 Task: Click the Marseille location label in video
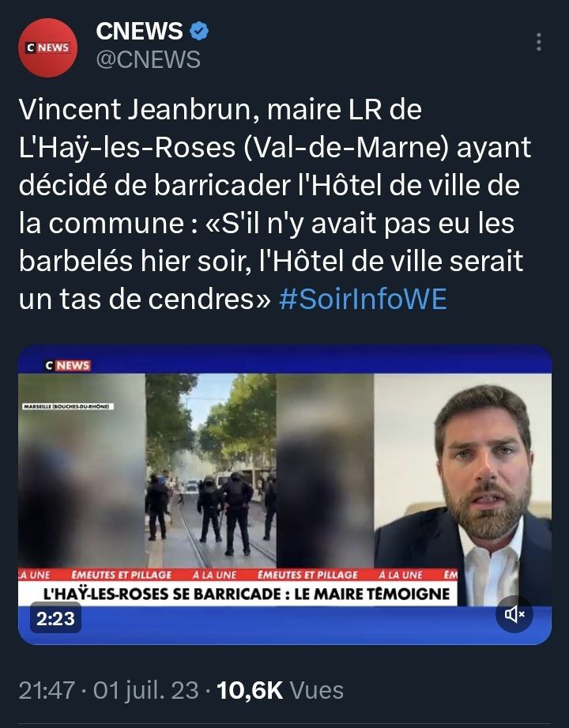(x=68, y=406)
